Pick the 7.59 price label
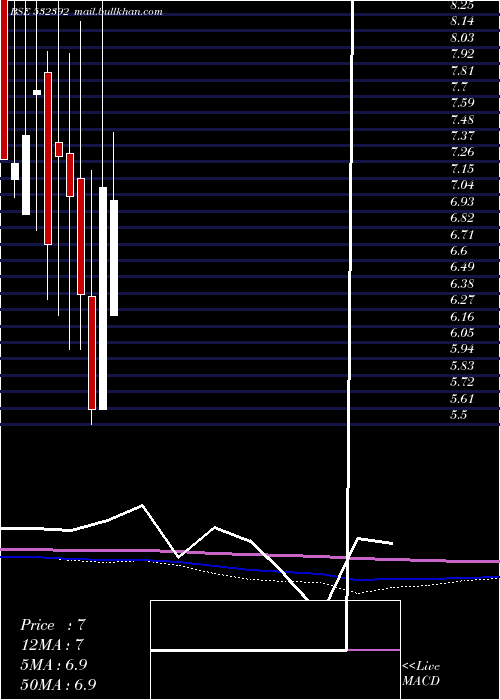Screen dimensions: 500x700 click(x=462, y=103)
